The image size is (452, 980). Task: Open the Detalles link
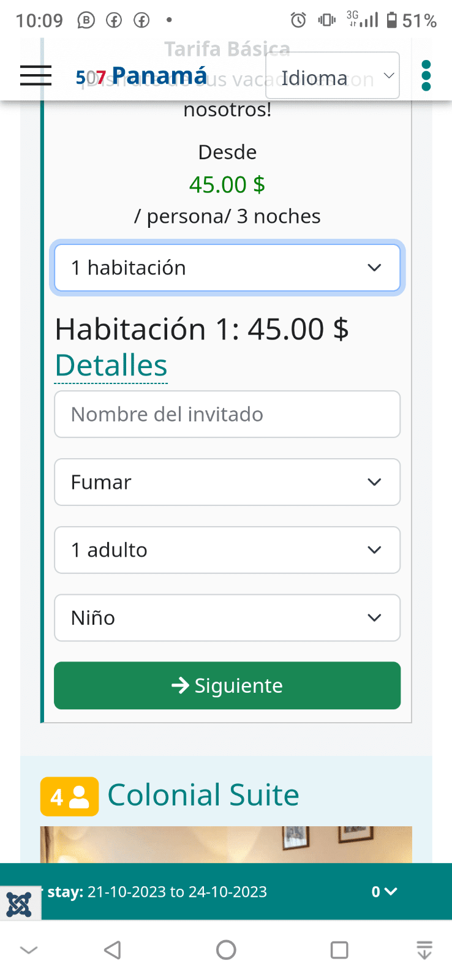[x=111, y=366]
